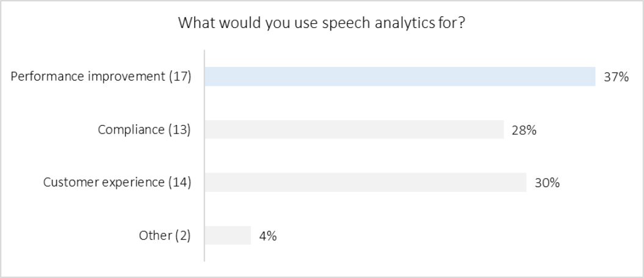Select the short Other bar
644x278 pixels.
pyautogui.click(x=228, y=235)
